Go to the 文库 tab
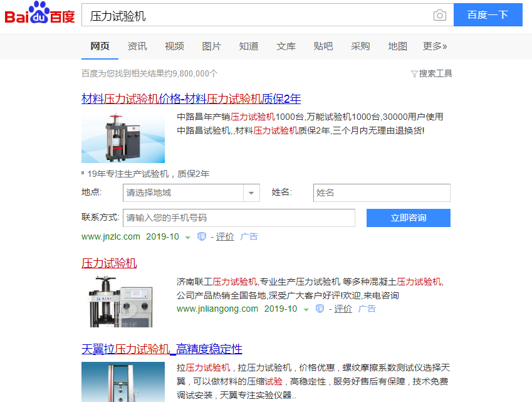 tap(286, 46)
